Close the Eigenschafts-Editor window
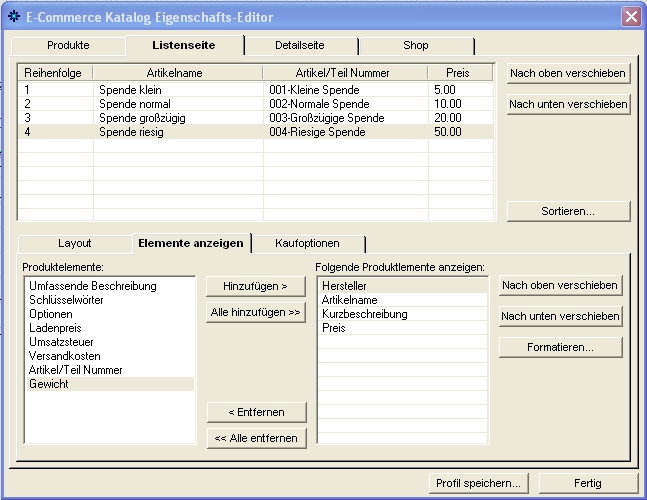Screen dimensions: 647x500 (x=630, y=17)
